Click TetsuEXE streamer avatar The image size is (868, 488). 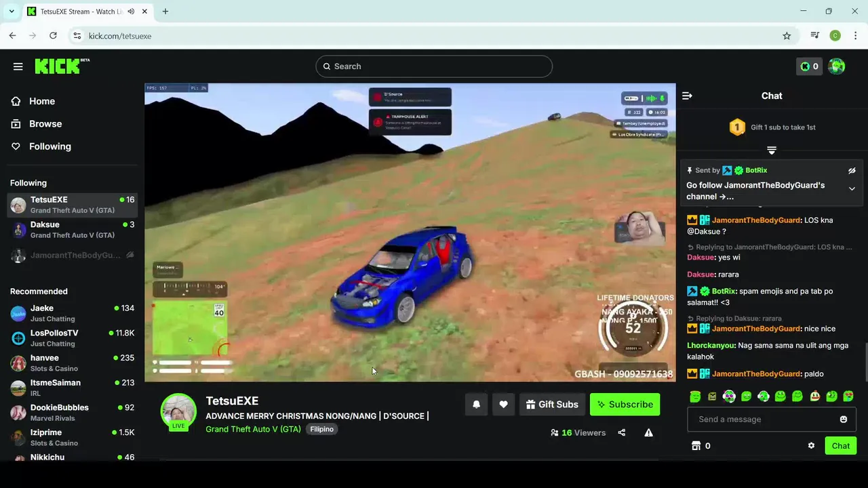coord(178,411)
